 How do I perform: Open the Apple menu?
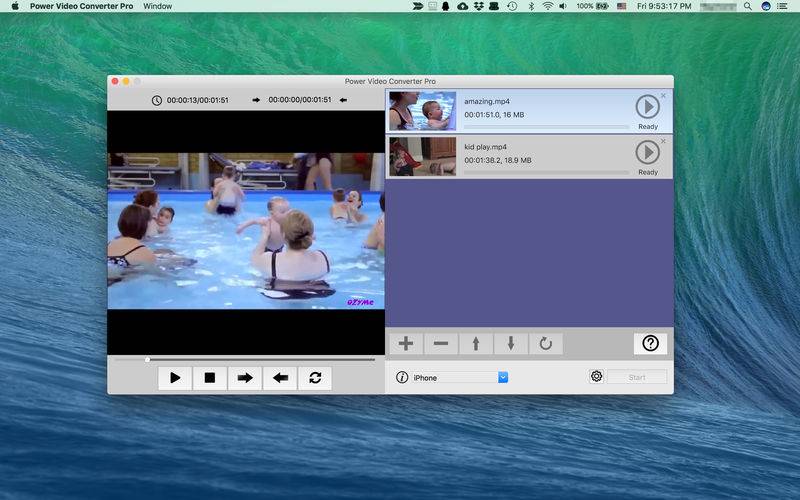pos(15,6)
